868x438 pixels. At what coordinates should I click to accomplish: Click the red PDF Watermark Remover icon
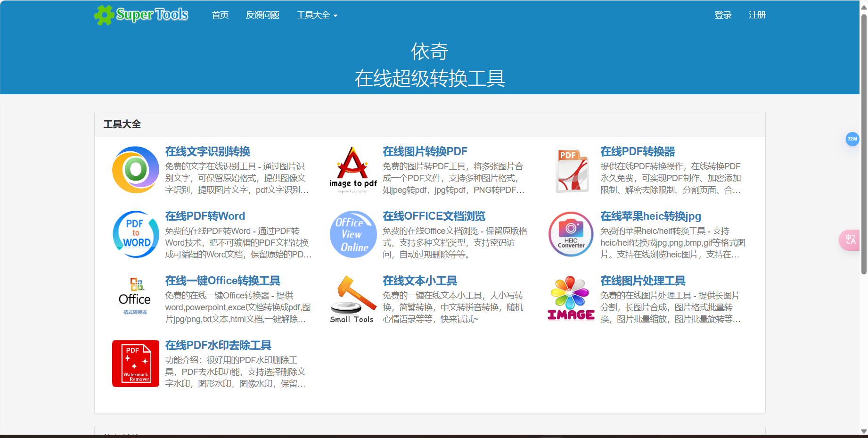point(135,363)
